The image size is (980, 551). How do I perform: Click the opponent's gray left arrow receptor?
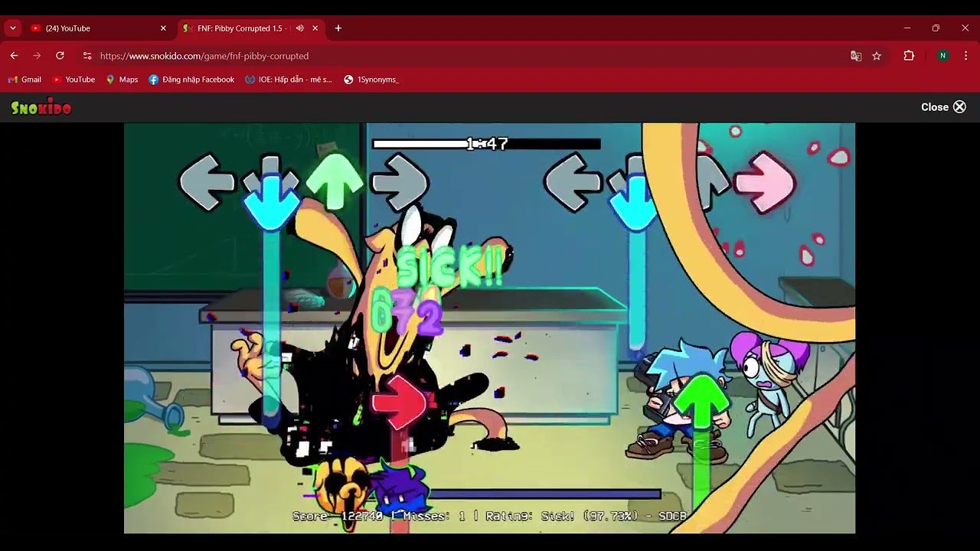click(207, 183)
